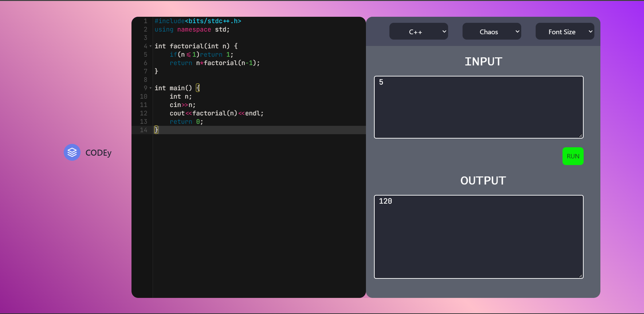This screenshot has width=644, height=314.
Task: Click the 'cin>>n;' line
Action: pyautogui.click(x=182, y=105)
